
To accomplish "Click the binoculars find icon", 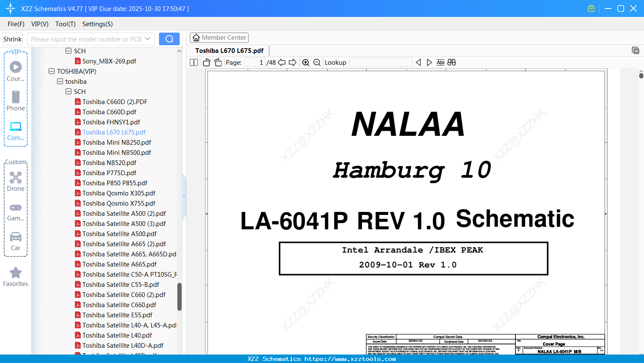I will pos(452,63).
